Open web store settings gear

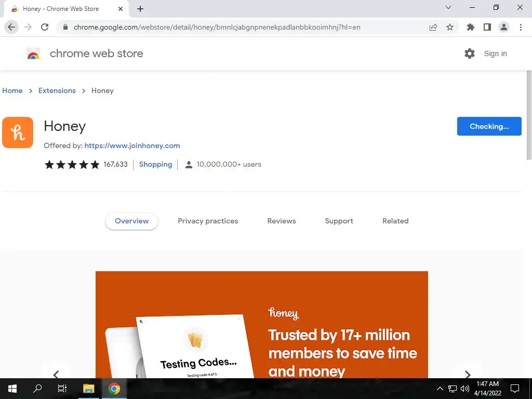click(470, 54)
